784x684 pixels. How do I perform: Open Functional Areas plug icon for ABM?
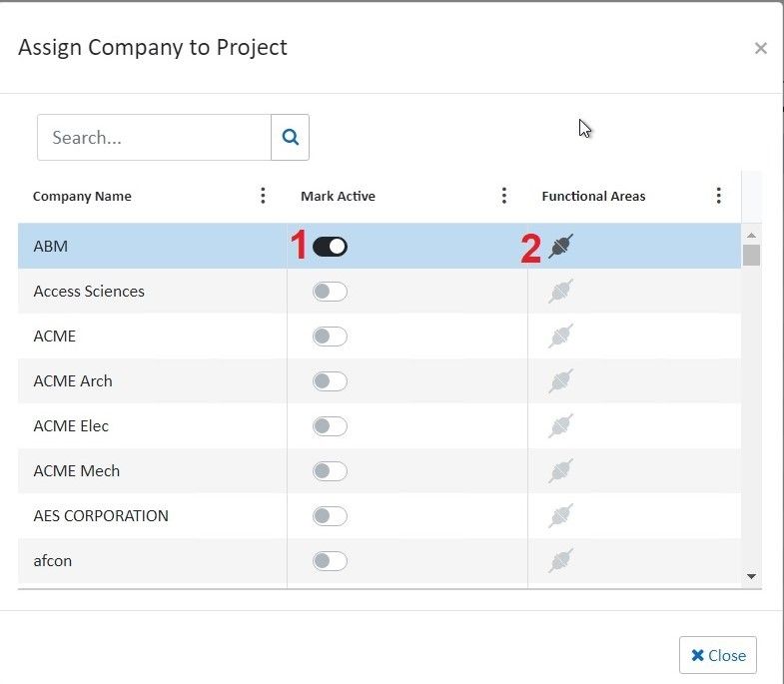[x=561, y=247]
